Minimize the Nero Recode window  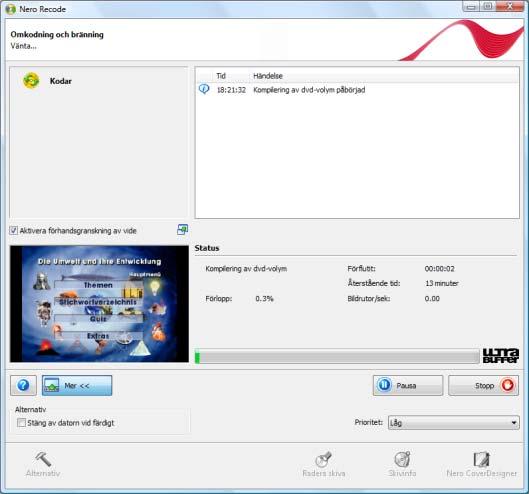(471, 6)
